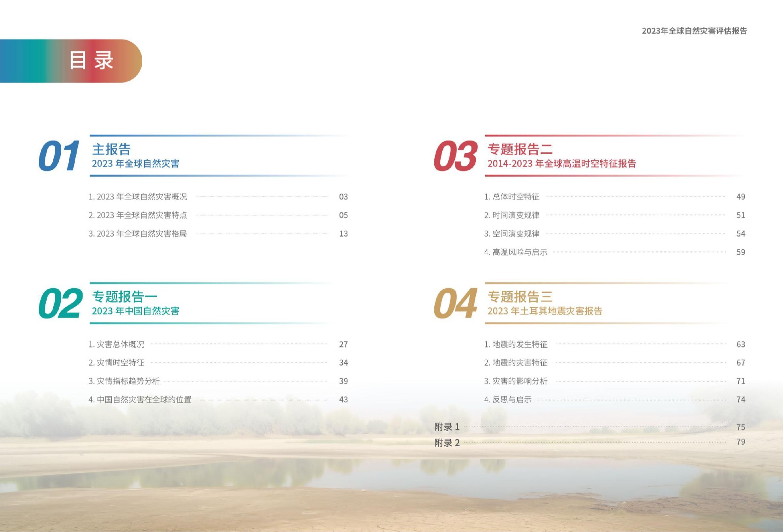The width and height of the screenshot is (783, 532).
Task: Go to entry 4. 高温风险与启示
Action: [516, 252]
